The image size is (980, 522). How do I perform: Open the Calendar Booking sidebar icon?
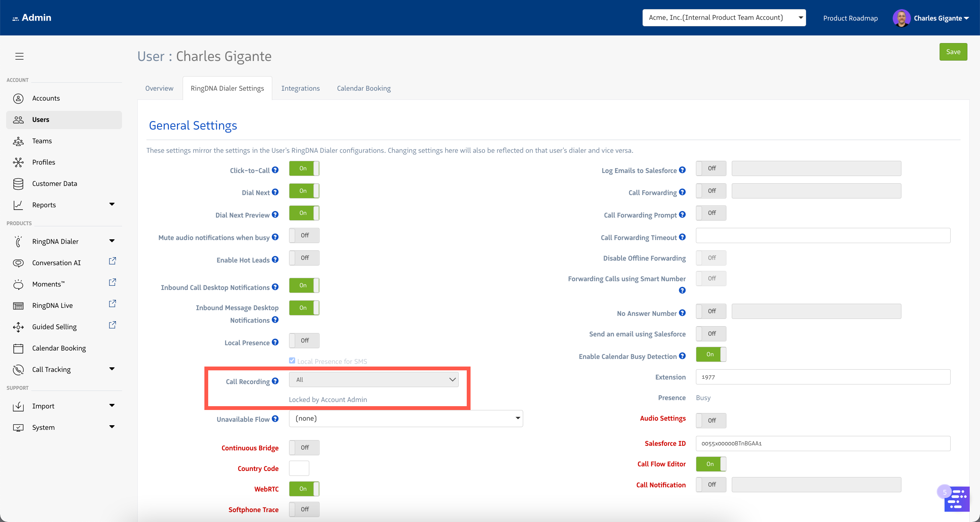(x=18, y=348)
